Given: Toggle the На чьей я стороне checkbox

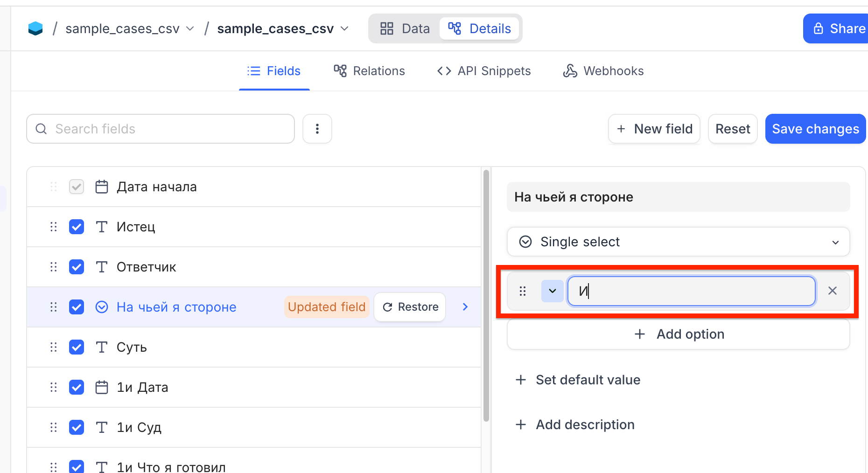Looking at the screenshot, I should [x=77, y=307].
